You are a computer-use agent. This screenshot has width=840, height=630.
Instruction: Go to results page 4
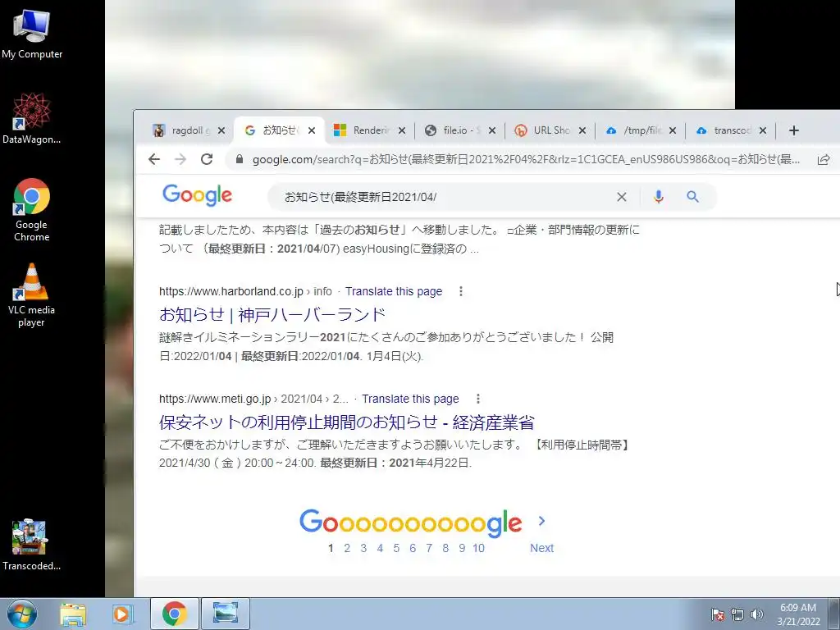pyautogui.click(x=380, y=548)
